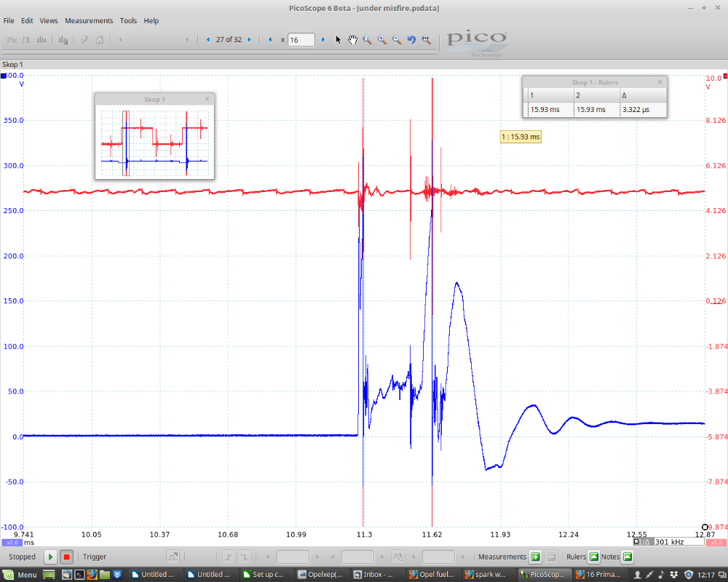Select the hand pan tool
This screenshot has height=582, width=728.
(353, 40)
